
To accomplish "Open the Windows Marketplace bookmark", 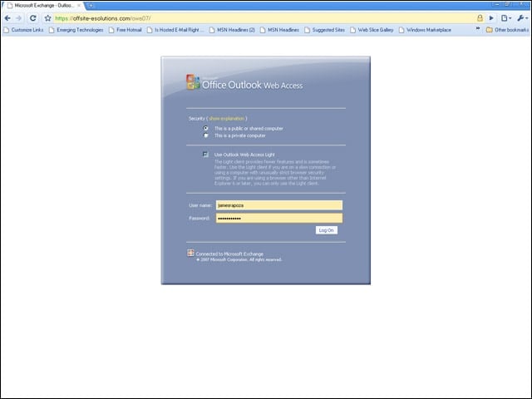I will click(425, 30).
